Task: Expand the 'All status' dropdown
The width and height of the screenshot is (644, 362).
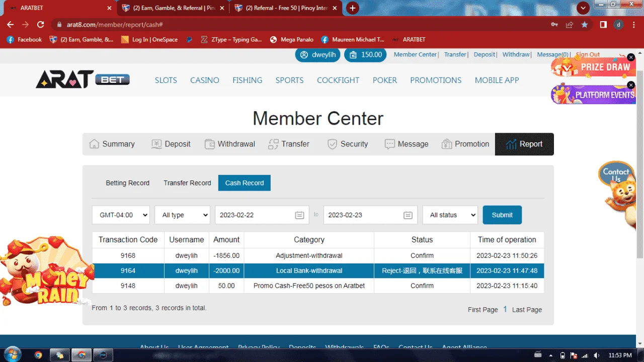Action: point(450,215)
